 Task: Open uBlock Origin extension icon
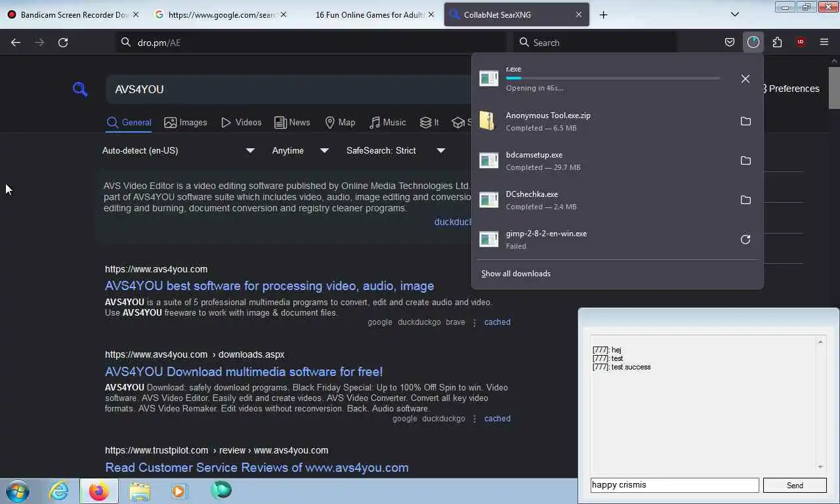click(801, 42)
